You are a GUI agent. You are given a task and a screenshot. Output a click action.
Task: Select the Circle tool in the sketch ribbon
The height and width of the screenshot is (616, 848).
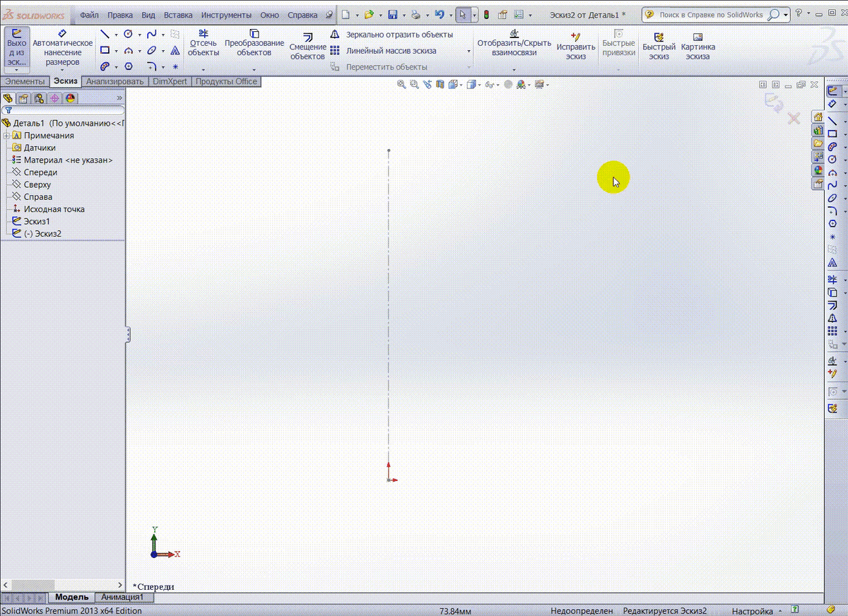point(129,34)
